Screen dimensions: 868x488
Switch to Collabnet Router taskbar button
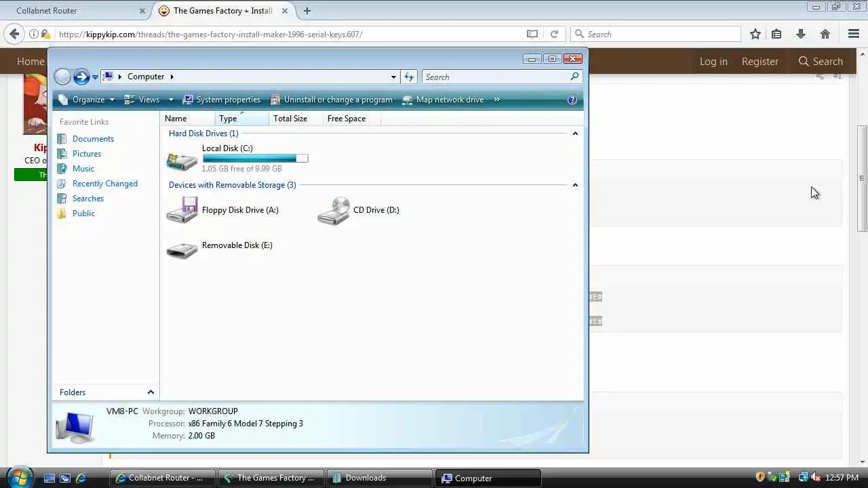pos(163,478)
